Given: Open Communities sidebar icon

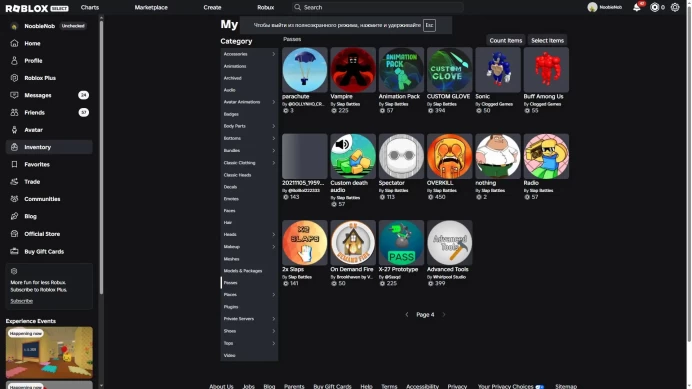Looking at the screenshot, I should pyautogui.click(x=14, y=199).
